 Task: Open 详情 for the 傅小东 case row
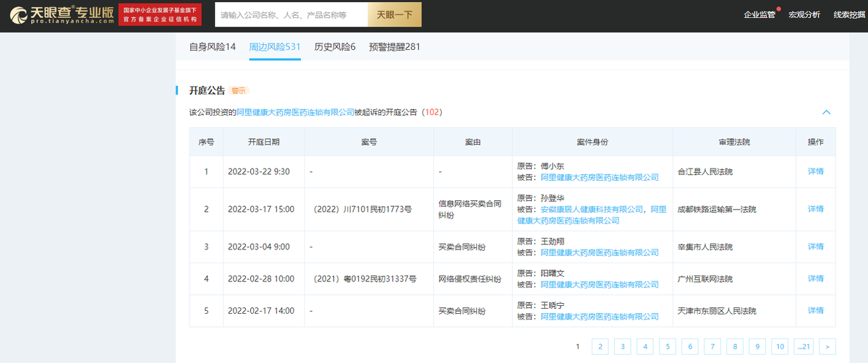click(x=816, y=171)
